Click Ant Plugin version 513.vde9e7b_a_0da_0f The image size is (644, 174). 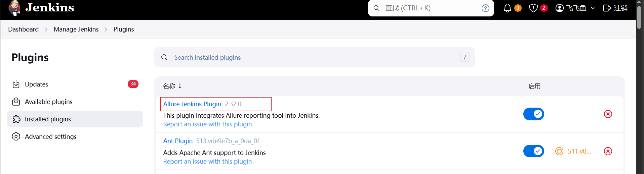[228, 141]
